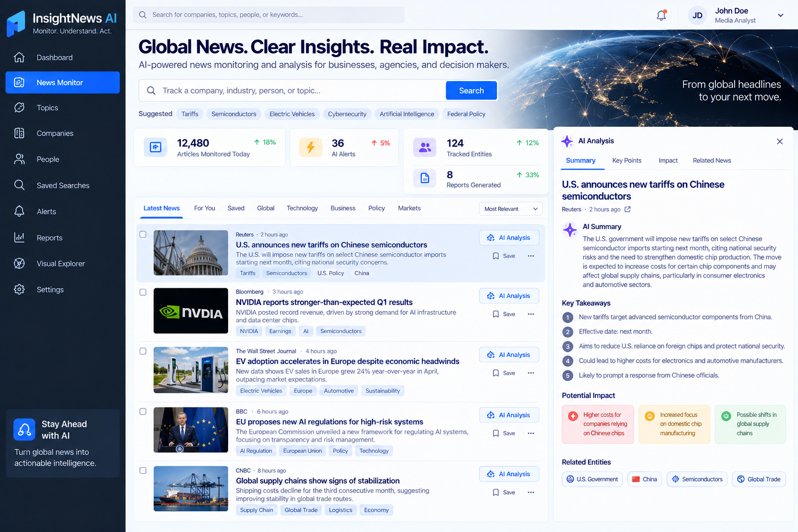Screen dimensions: 798x532
Task: Click the Visual Explorer icon
Action: [x=19, y=263]
